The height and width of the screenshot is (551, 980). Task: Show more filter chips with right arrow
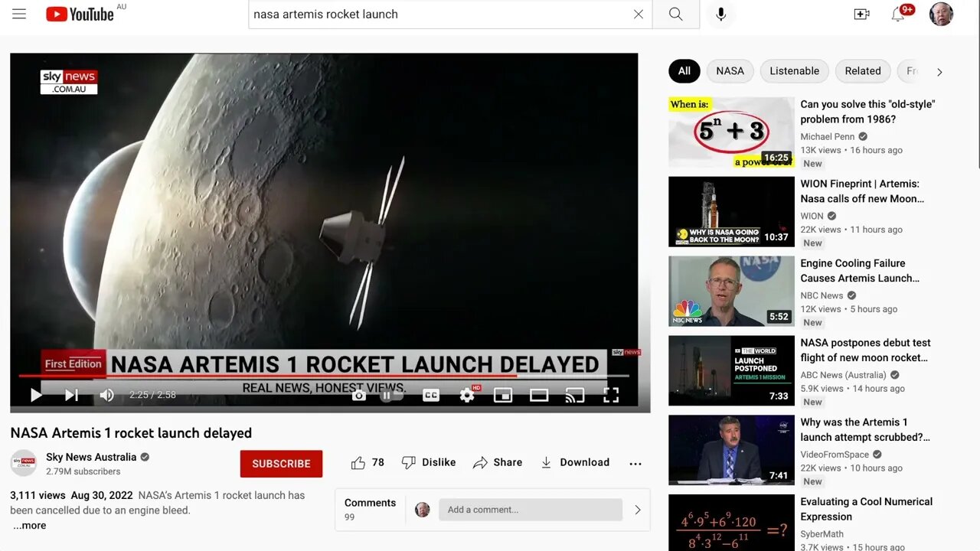point(939,72)
